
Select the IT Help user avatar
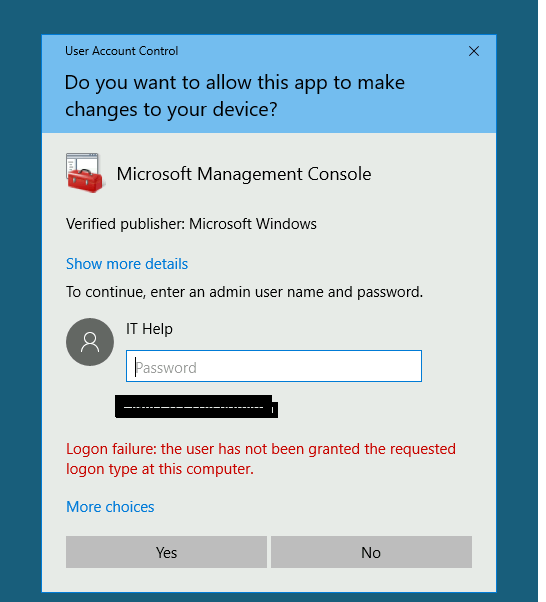click(90, 342)
